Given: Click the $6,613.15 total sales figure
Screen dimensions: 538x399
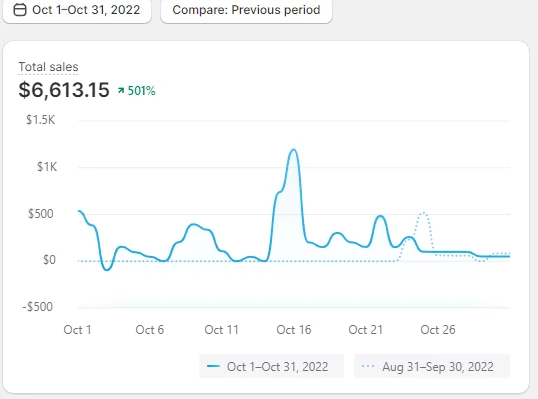Looking at the screenshot, I should (64, 90).
